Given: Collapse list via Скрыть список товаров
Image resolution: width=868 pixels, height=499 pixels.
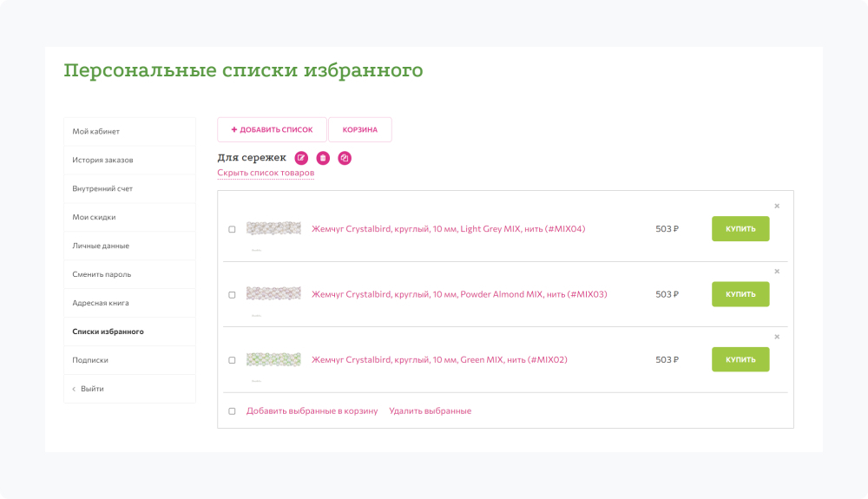Looking at the screenshot, I should click(266, 173).
